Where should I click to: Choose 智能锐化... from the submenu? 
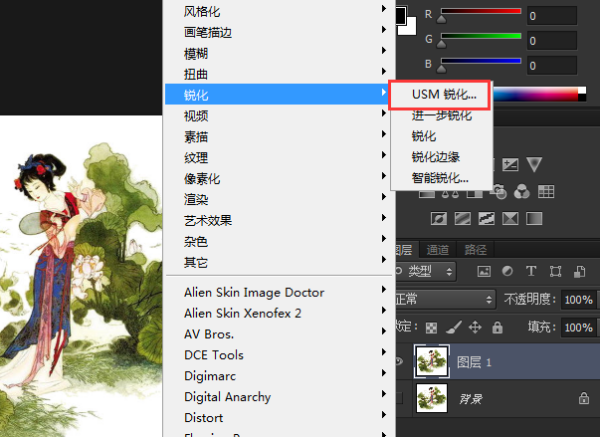pyautogui.click(x=441, y=178)
